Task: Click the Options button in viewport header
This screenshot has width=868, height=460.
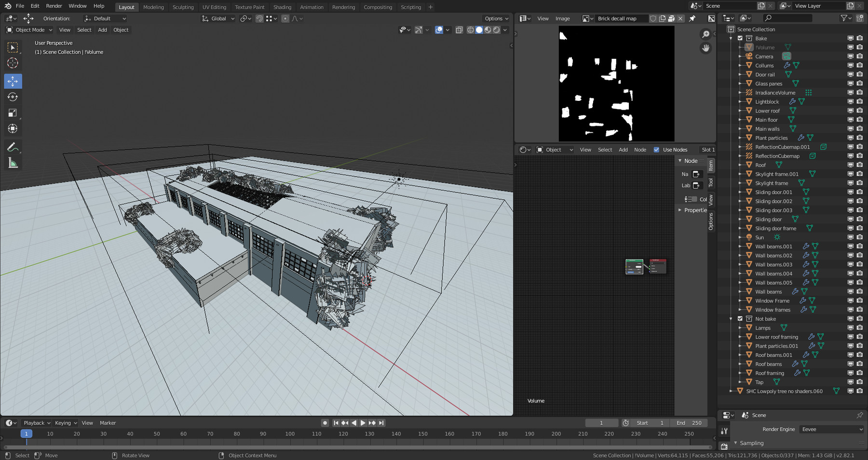Action: 496,18
